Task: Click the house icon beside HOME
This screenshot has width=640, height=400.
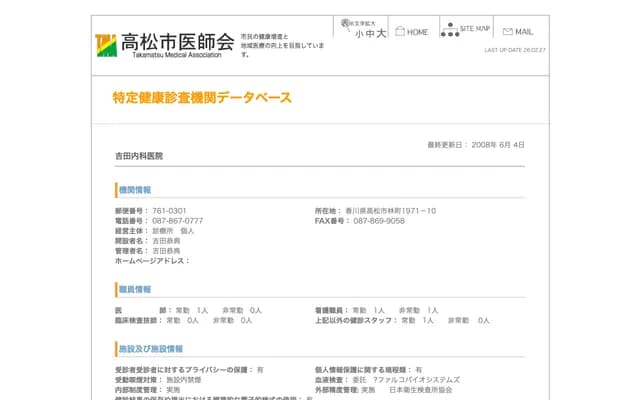Action: point(399,32)
